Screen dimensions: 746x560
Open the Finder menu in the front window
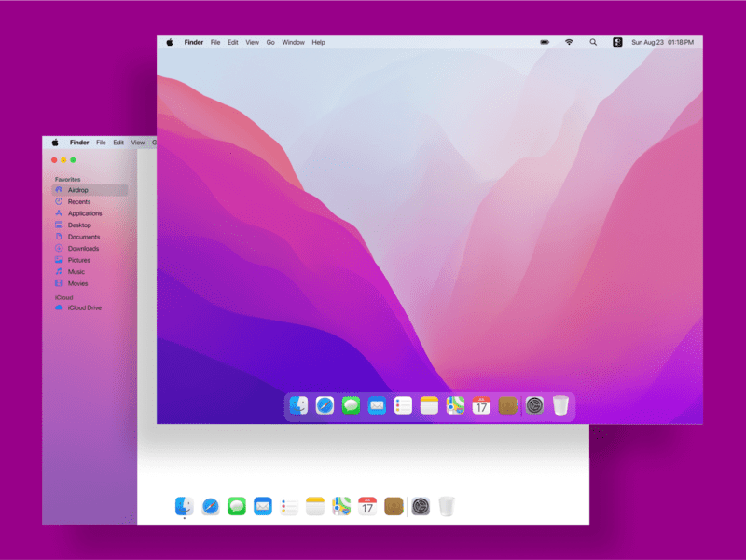[x=194, y=42]
